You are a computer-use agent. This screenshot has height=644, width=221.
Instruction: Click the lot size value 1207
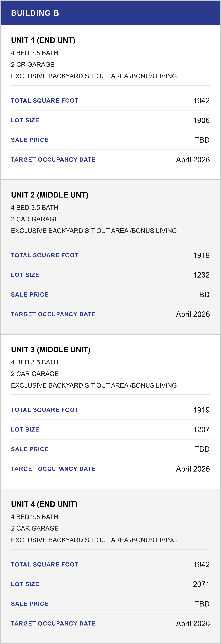[201, 430]
